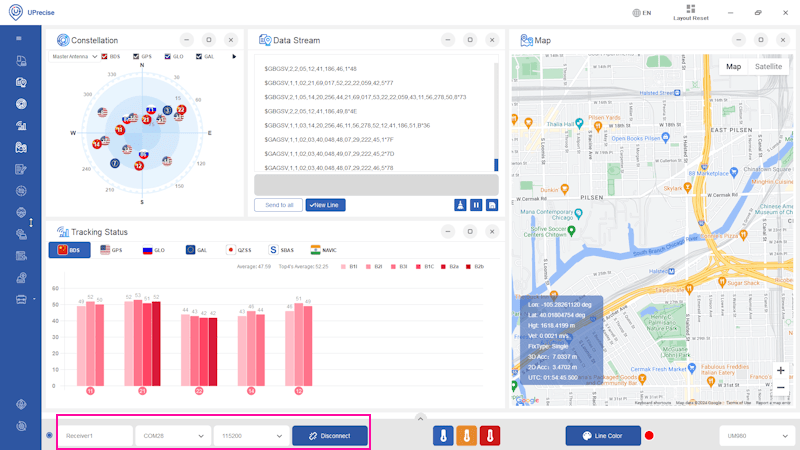Click the Receiver1 name input field
This screenshot has height=450, width=800.
[x=95, y=436]
